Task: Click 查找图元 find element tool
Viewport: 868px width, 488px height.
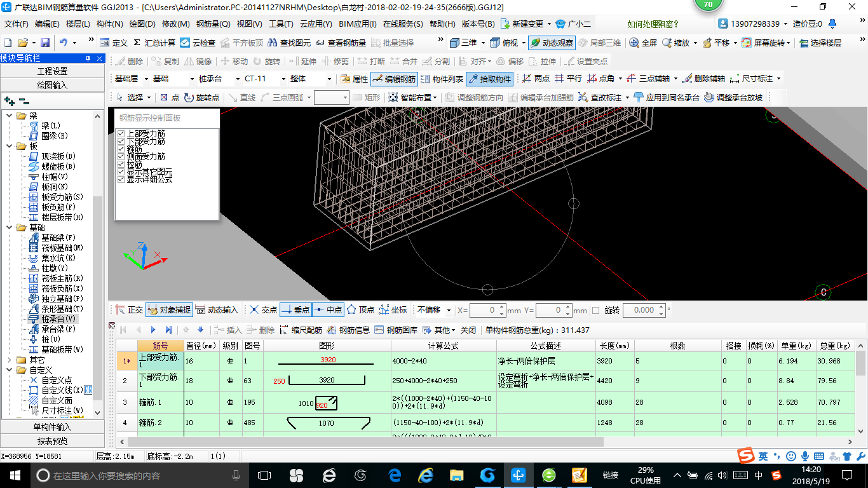Action: 289,43
